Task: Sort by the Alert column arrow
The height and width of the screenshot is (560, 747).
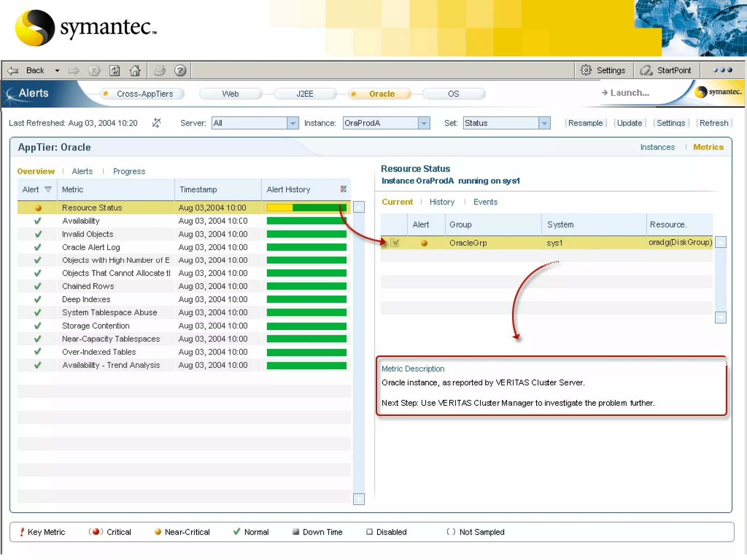Action: coord(48,189)
